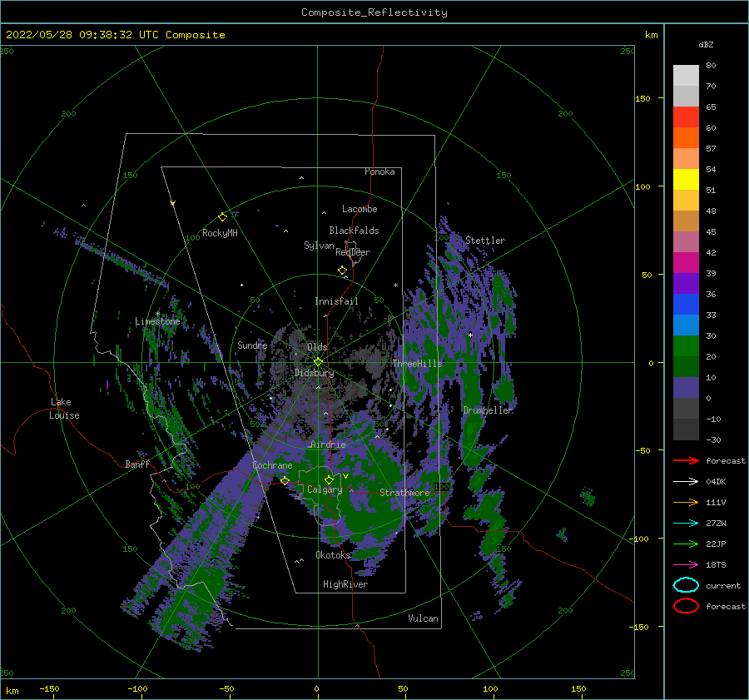Click the RedDeer city label

point(353,252)
